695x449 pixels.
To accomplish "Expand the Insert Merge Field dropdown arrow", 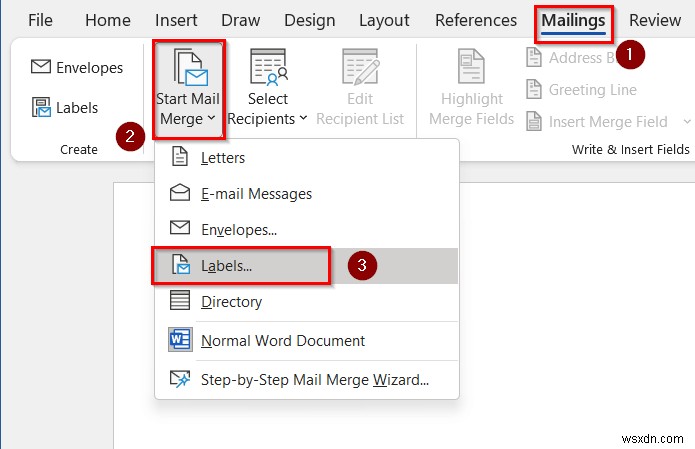I will [x=687, y=121].
